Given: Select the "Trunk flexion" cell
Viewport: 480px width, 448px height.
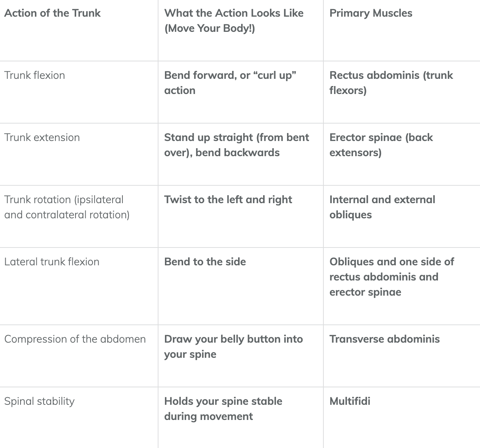Looking at the screenshot, I should 35,75.
